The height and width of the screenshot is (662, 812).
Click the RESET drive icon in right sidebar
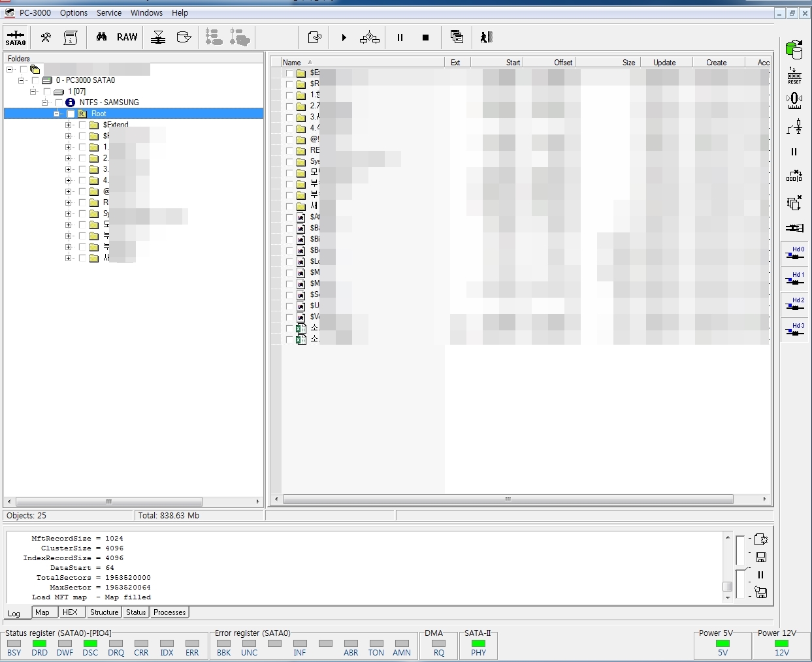click(x=794, y=75)
